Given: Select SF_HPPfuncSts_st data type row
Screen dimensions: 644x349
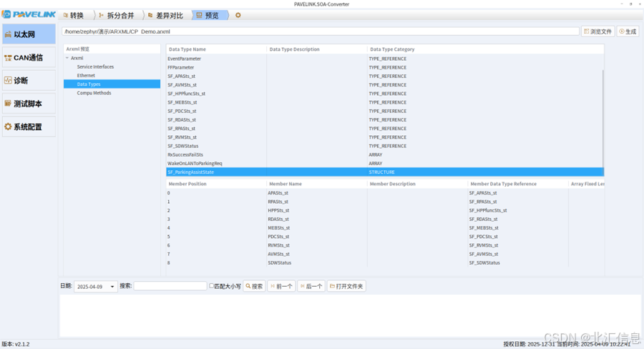Looking at the screenshot, I should pos(384,94).
